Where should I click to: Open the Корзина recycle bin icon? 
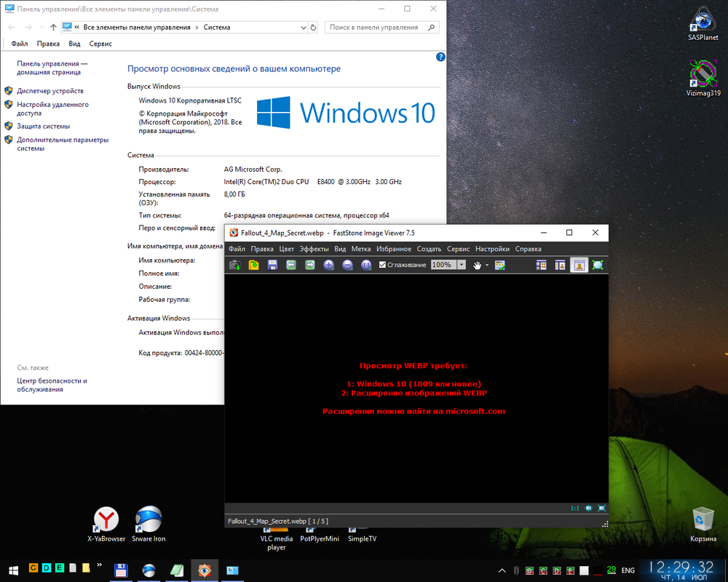coord(703,525)
